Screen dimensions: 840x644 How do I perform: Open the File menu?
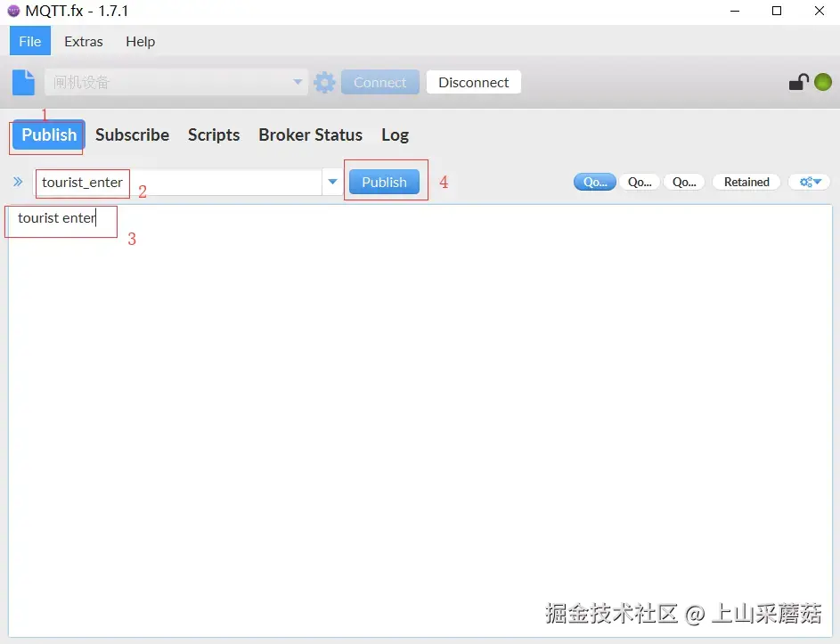coord(30,41)
